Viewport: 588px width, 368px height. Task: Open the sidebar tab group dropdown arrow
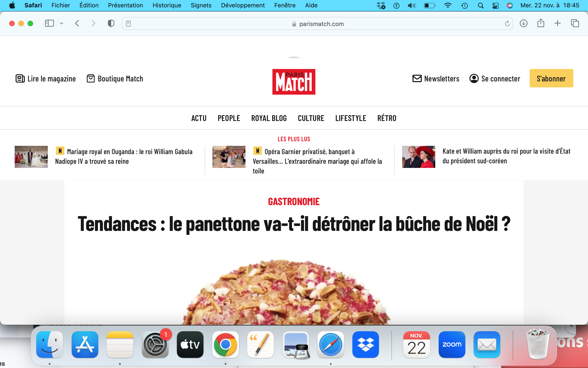[62, 23]
